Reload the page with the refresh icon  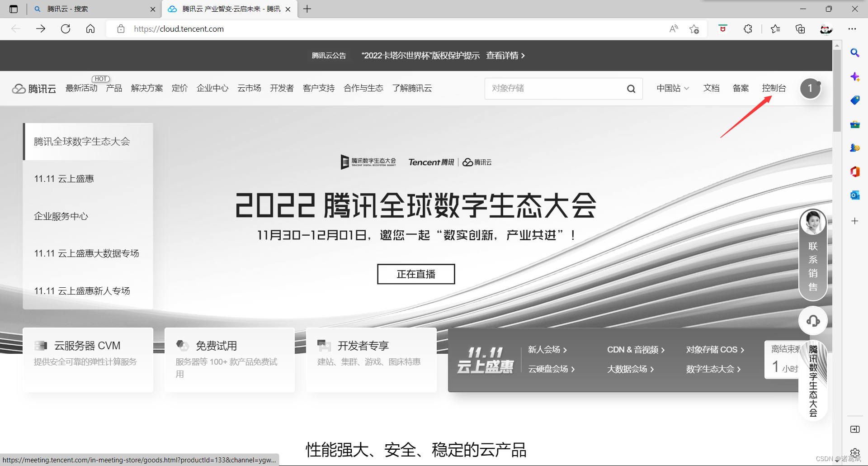point(66,29)
